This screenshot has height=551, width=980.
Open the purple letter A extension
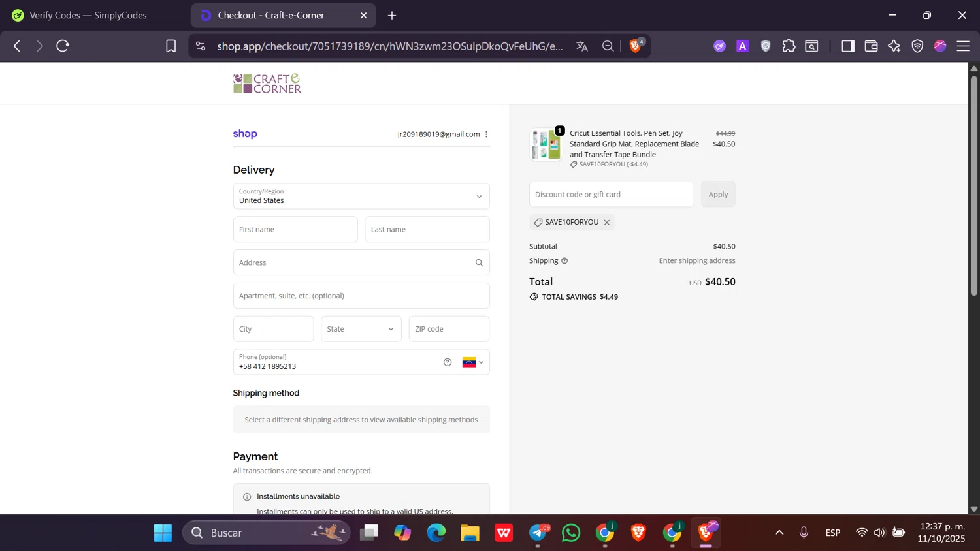[743, 46]
